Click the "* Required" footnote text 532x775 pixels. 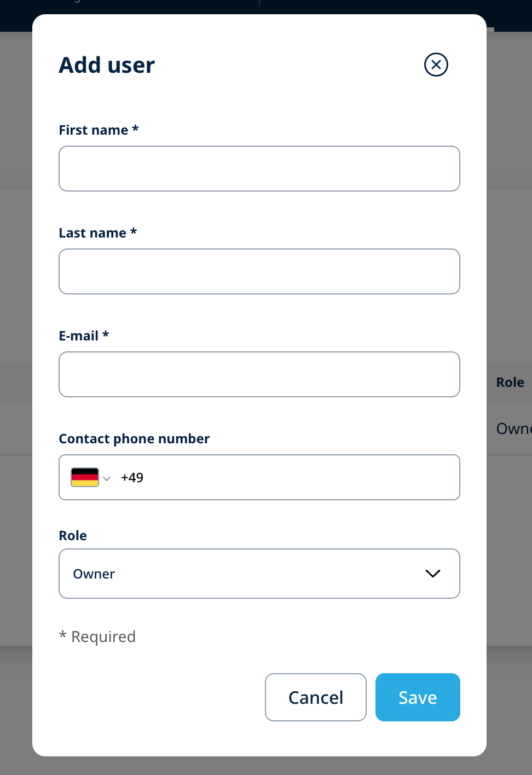pos(97,637)
